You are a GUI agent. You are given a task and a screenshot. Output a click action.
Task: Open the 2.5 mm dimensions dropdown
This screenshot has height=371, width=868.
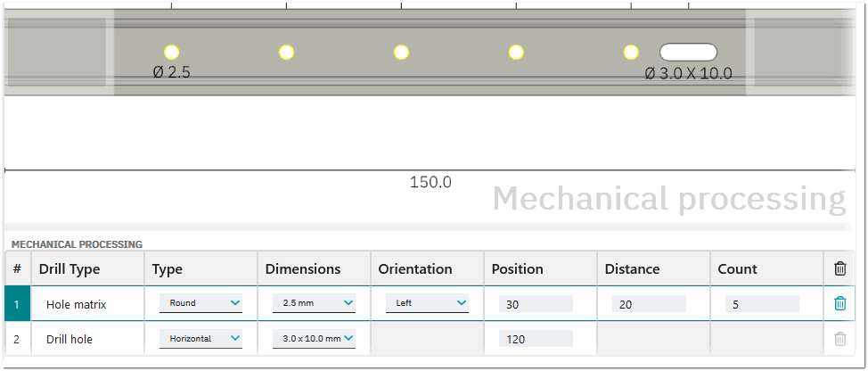point(314,304)
